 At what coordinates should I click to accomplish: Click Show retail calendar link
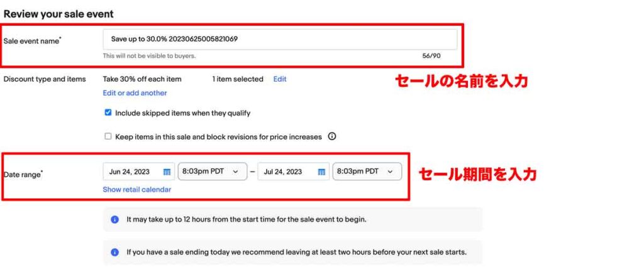136,190
